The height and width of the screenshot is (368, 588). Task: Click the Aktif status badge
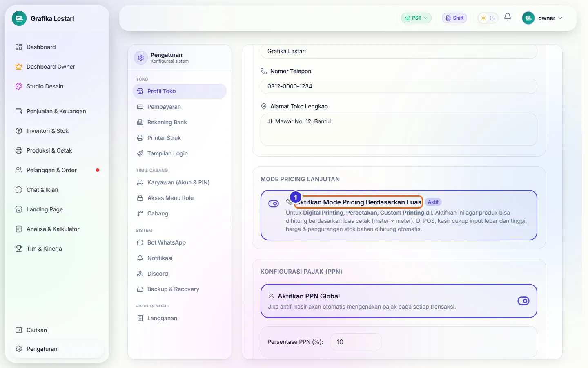point(433,202)
